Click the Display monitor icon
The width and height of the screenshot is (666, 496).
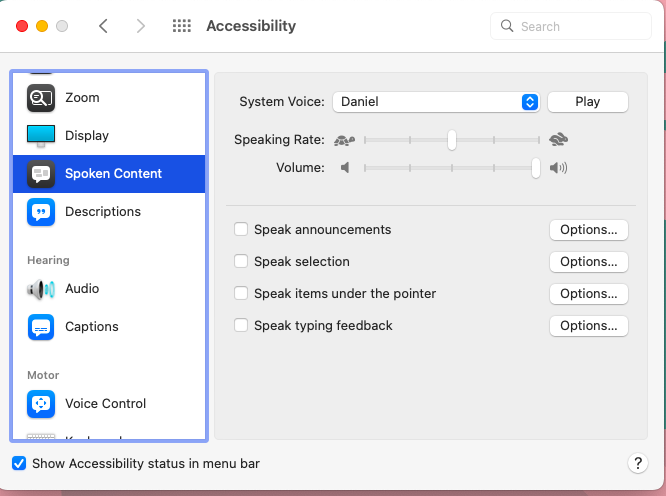click(41, 135)
